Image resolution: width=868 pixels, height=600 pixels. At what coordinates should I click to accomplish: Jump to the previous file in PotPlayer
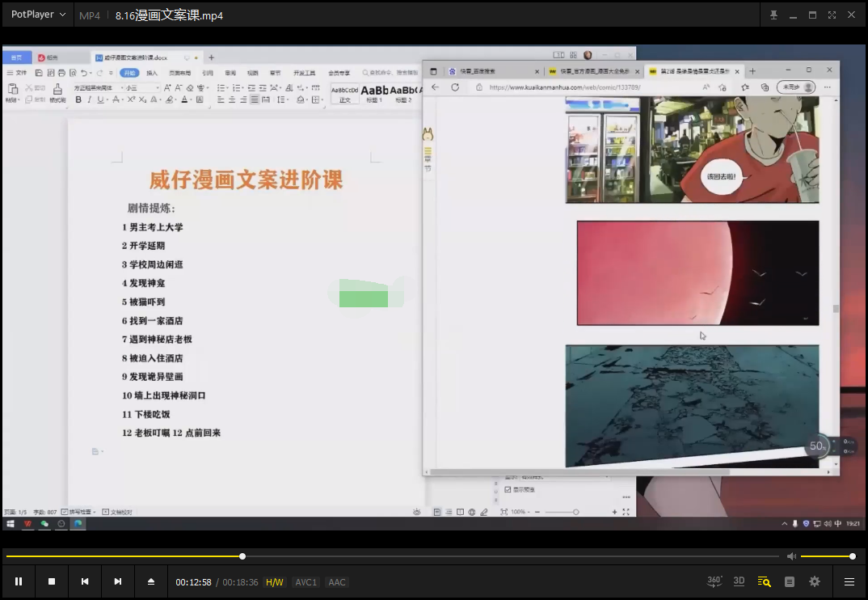pyautogui.click(x=85, y=581)
